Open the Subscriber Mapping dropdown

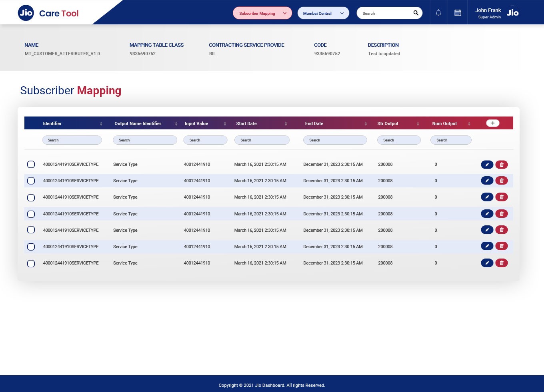(x=262, y=13)
